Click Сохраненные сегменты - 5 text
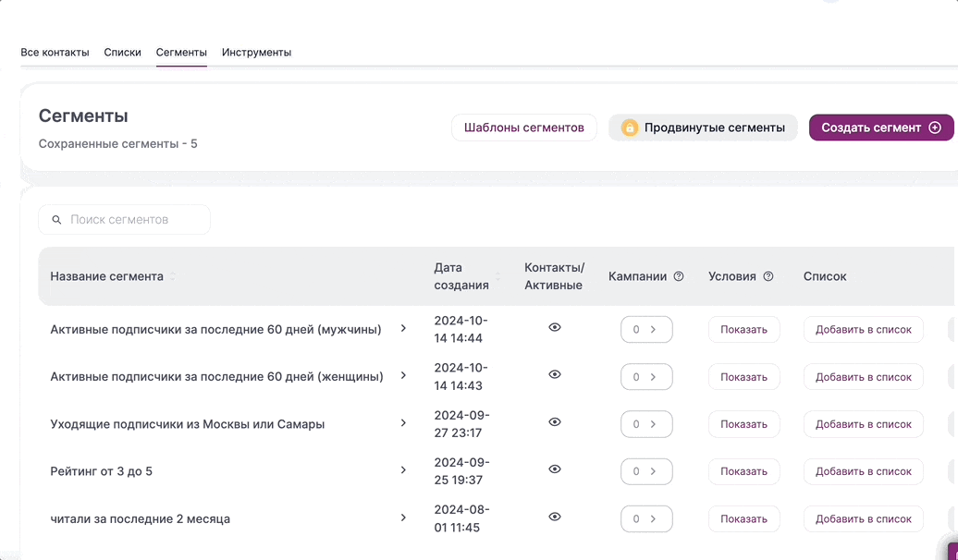This screenshot has width=958, height=560. pyautogui.click(x=118, y=144)
